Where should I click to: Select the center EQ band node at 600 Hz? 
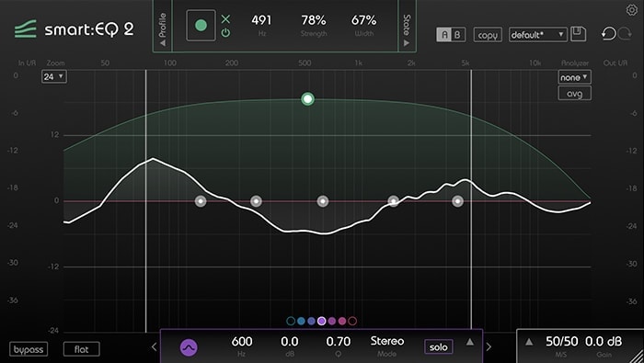323,201
